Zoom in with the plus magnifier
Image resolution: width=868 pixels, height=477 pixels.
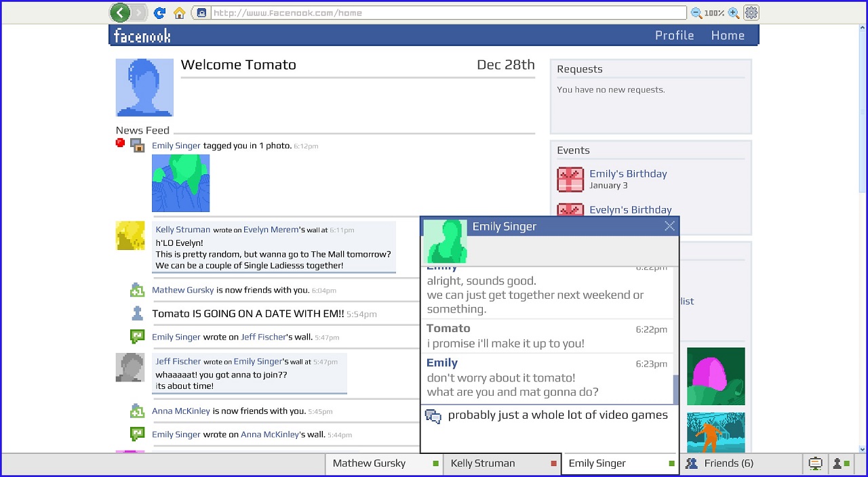(x=734, y=12)
